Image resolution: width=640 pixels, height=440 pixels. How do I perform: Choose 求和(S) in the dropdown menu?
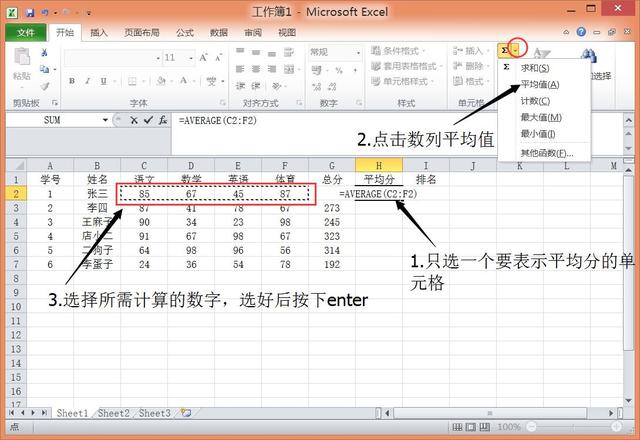click(535, 67)
